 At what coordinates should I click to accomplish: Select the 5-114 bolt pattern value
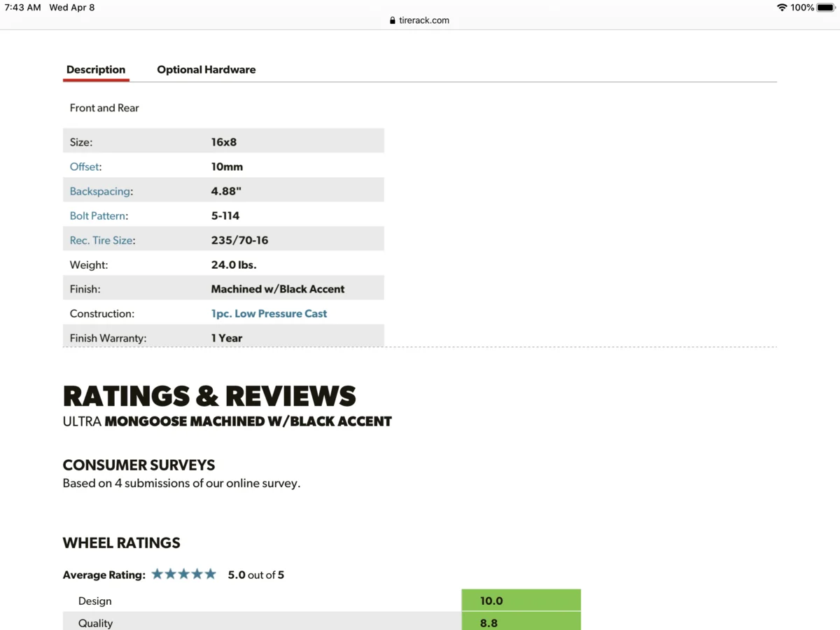pos(225,216)
